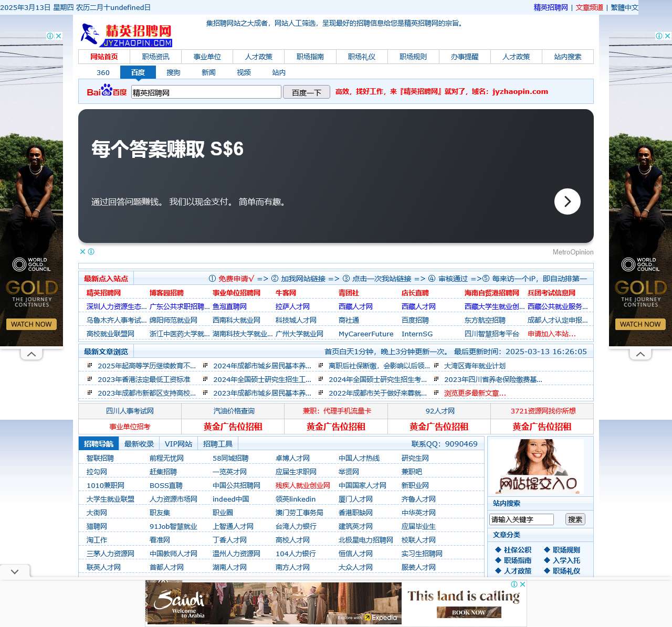Open 四川人事考试网 link
This screenshot has height=627, width=672.
tap(130, 411)
